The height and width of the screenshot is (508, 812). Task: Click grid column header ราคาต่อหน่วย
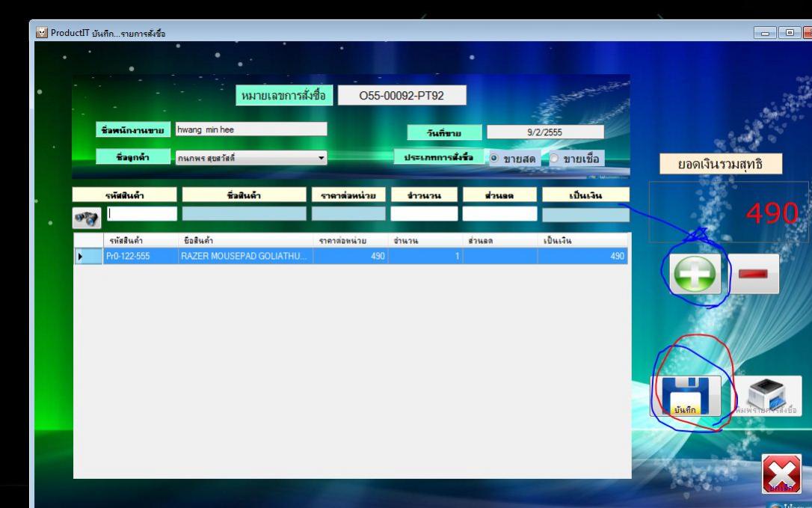pyautogui.click(x=350, y=240)
